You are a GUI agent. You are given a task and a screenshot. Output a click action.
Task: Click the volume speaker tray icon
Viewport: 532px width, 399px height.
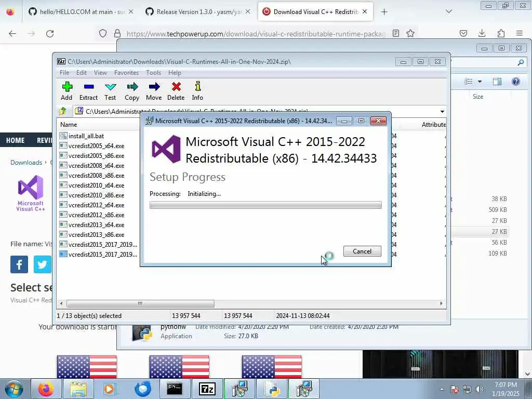[x=480, y=389]
